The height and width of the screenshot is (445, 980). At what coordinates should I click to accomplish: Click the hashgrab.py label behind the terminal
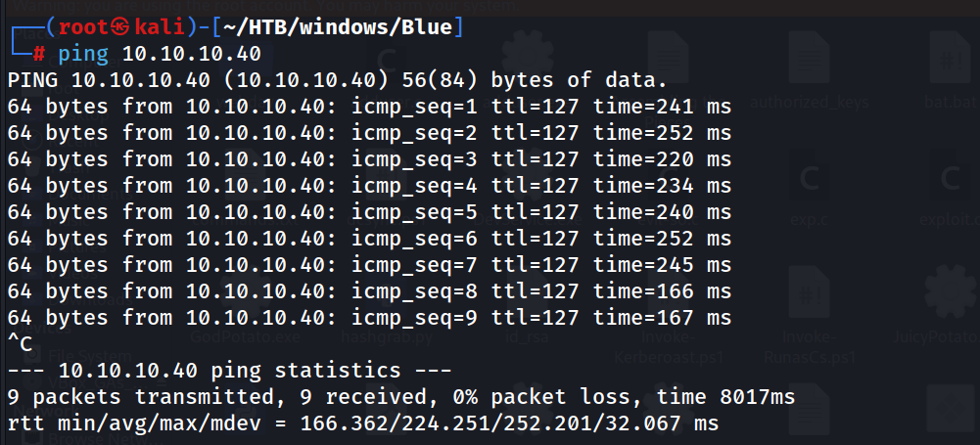[x=387, y=337]
